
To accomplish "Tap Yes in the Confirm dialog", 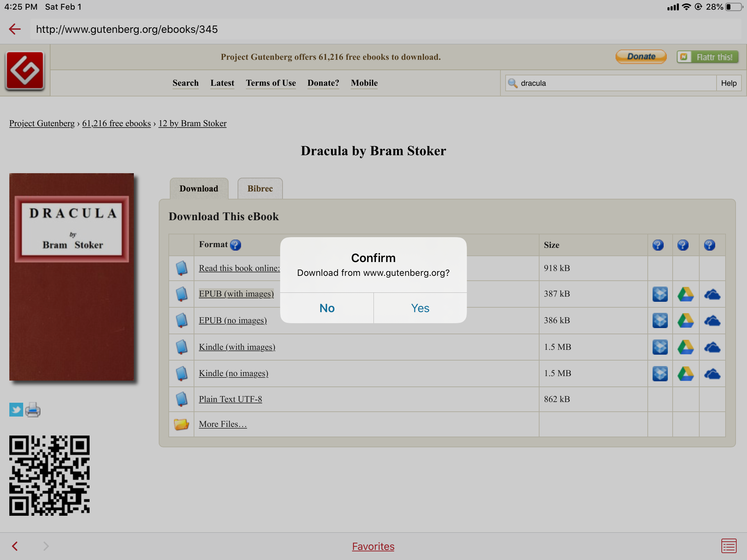I will [x=420, y=308].
